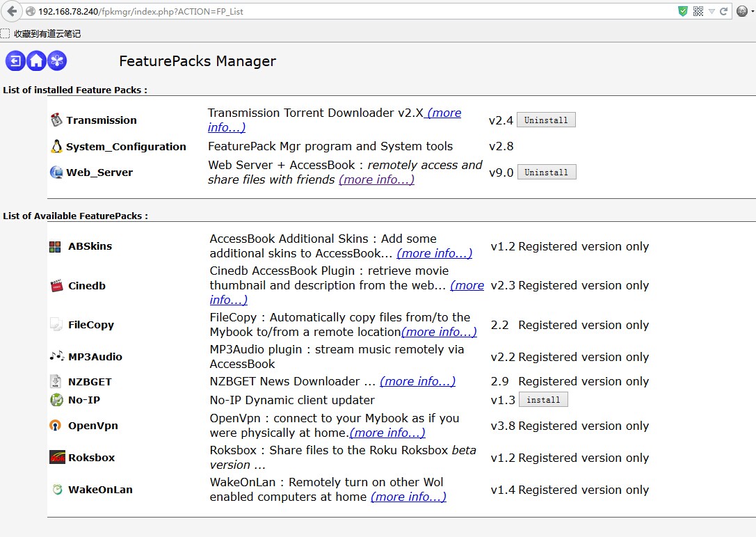756x537 pixels.
Task: Select the No-IP name label
Action: coord(84,399)
